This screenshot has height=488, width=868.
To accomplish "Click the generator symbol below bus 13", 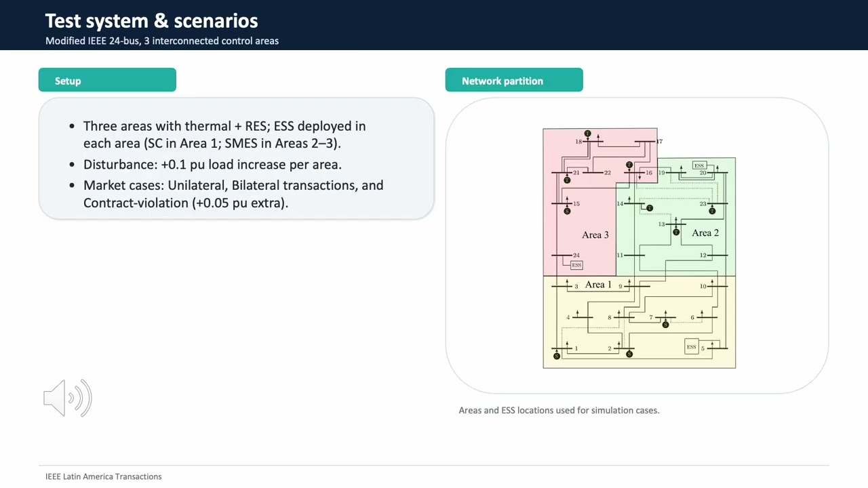I will click(x=676, y=232).
